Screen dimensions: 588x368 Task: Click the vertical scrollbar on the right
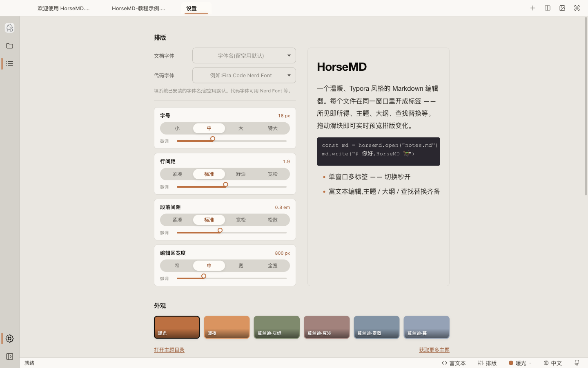pos(586,106)
